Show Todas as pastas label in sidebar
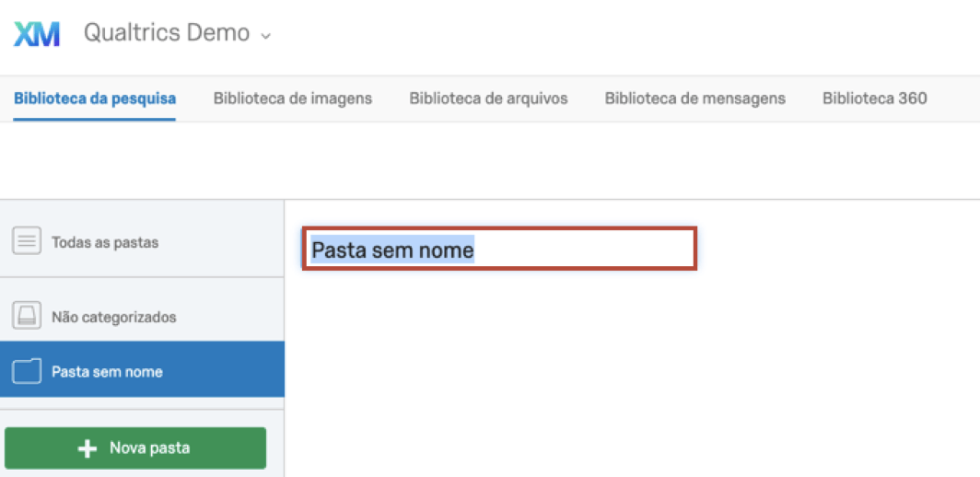Screen dimensions: 980x477 tap(105, 243)
